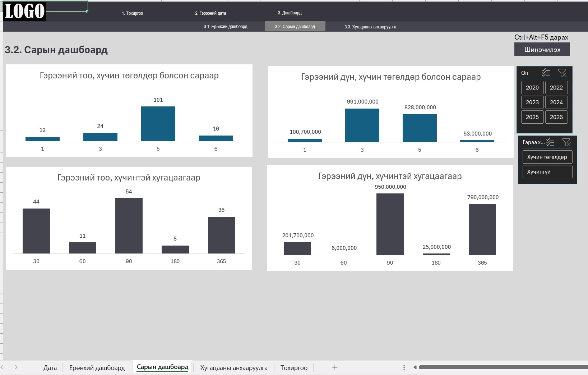Clear filter on contract status slicer
Image resolution: width=588 pixels, height=375 pixels.
click(x=566, y=142)
